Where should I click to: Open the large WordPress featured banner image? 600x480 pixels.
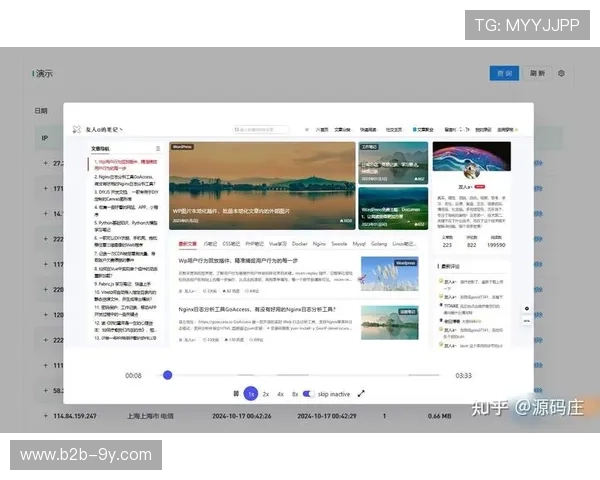click(x=262, y=184)
